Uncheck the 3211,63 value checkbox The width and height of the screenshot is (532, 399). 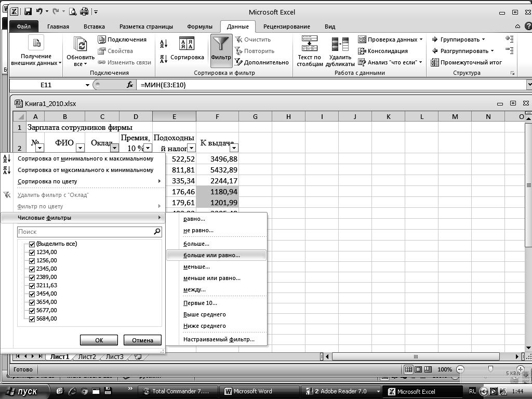click(x=32, y=286)
